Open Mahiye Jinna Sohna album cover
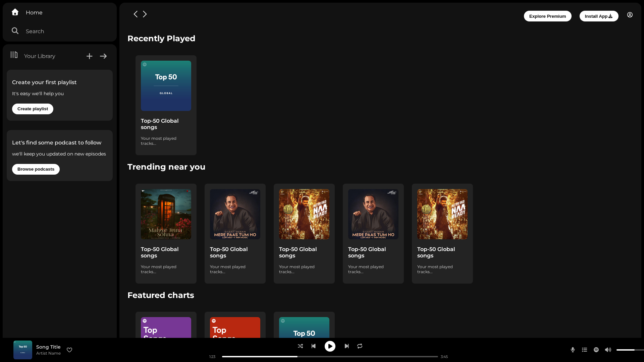Screen dimensions: 644x362 pyautogui.click(x=166, y=214)
